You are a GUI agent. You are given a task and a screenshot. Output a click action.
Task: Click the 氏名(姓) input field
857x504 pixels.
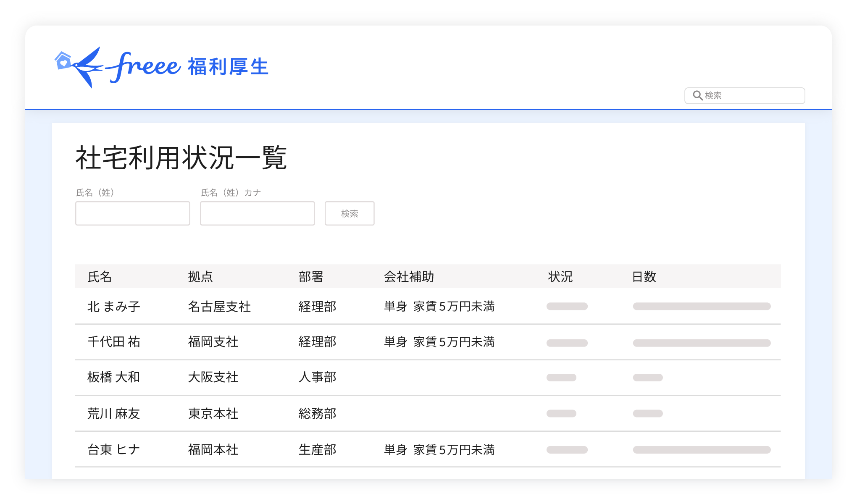(x=133, y=213)
